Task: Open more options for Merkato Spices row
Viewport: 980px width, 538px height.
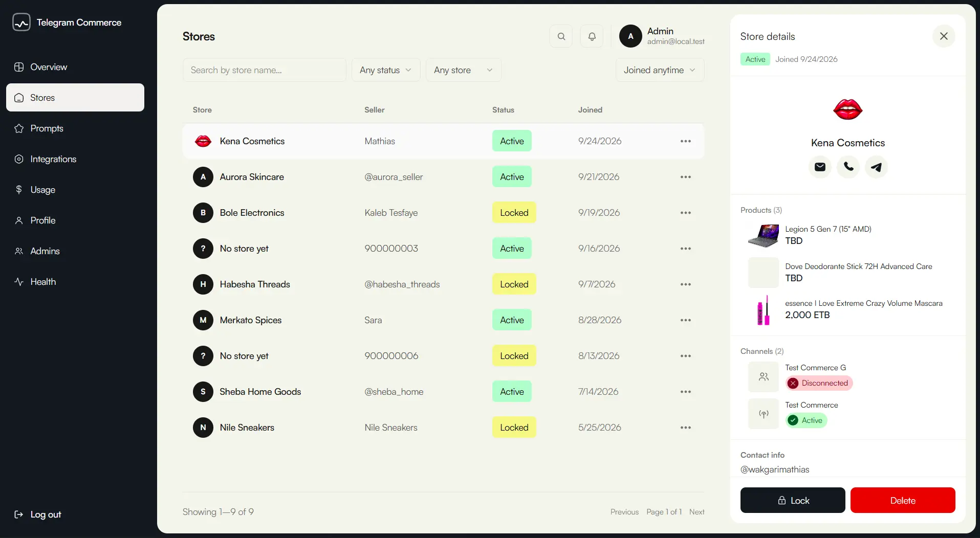Action: tap(686, 320)
